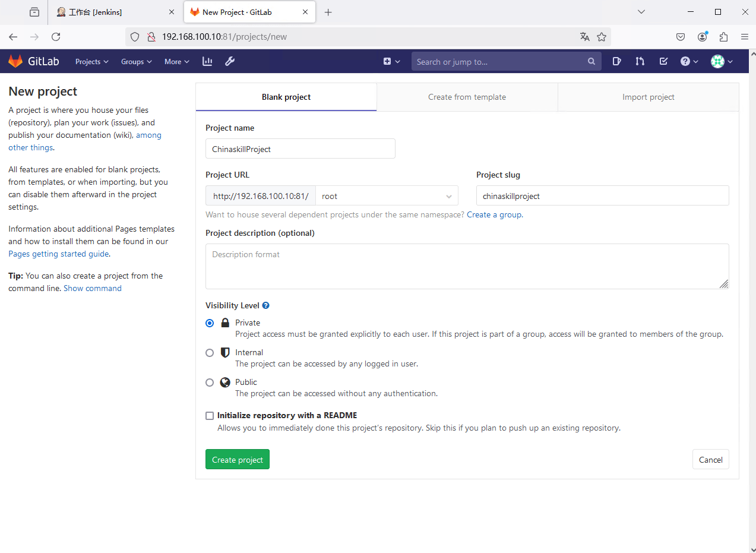This screenshot has height=553, width=756.
Task: Switch to the Create from template tab
Action: (x=467, y=97)
